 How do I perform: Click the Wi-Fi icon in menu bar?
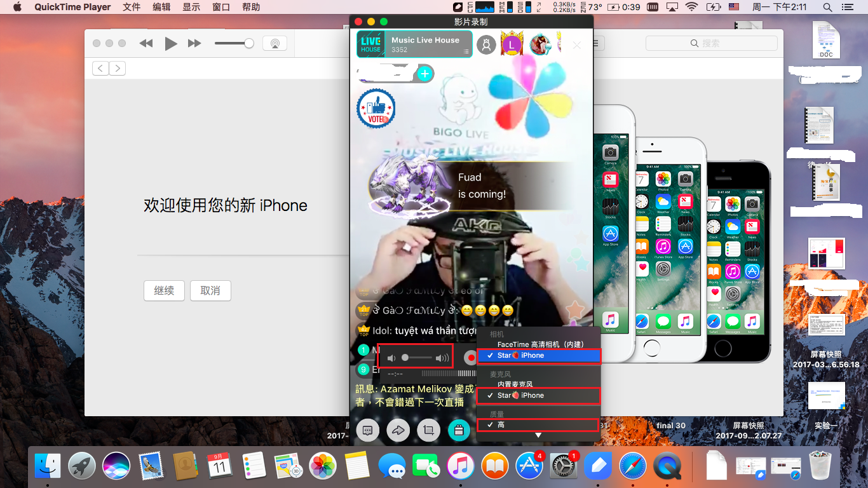pos(691,7)
